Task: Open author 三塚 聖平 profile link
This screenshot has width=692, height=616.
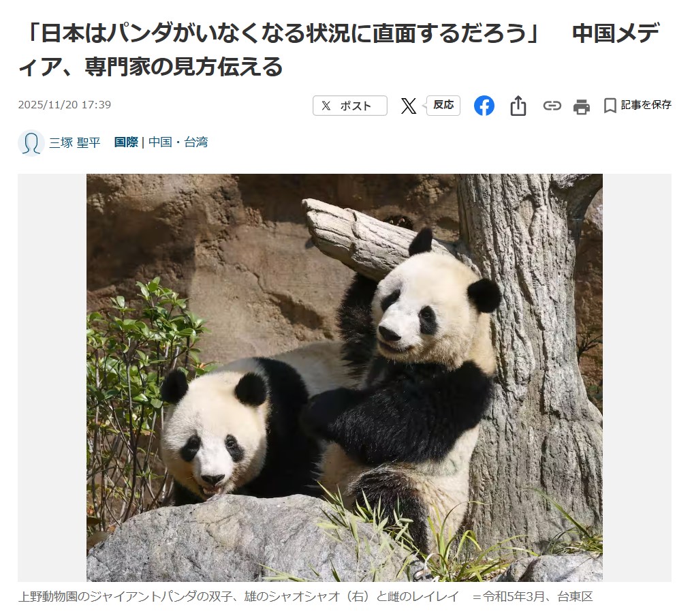Action: pos(75,142)
